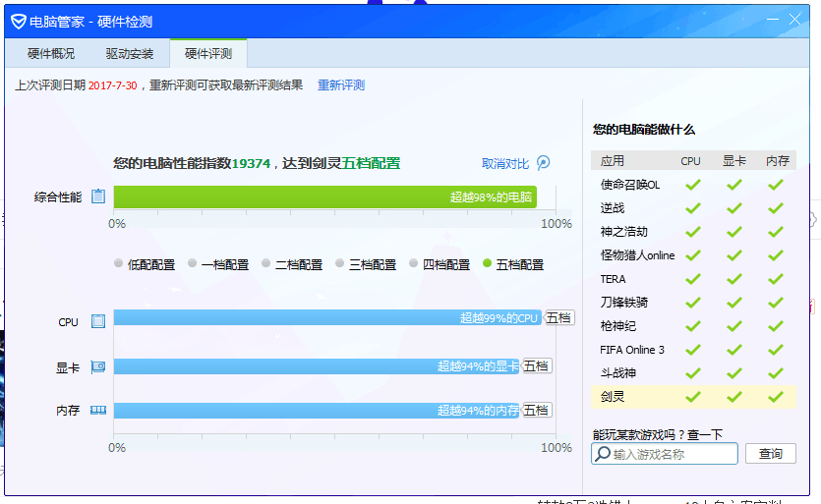The image size is (821, 504).
Task: Click the 显卡 checkmark for 逆战
Action: tap(734, 207)
